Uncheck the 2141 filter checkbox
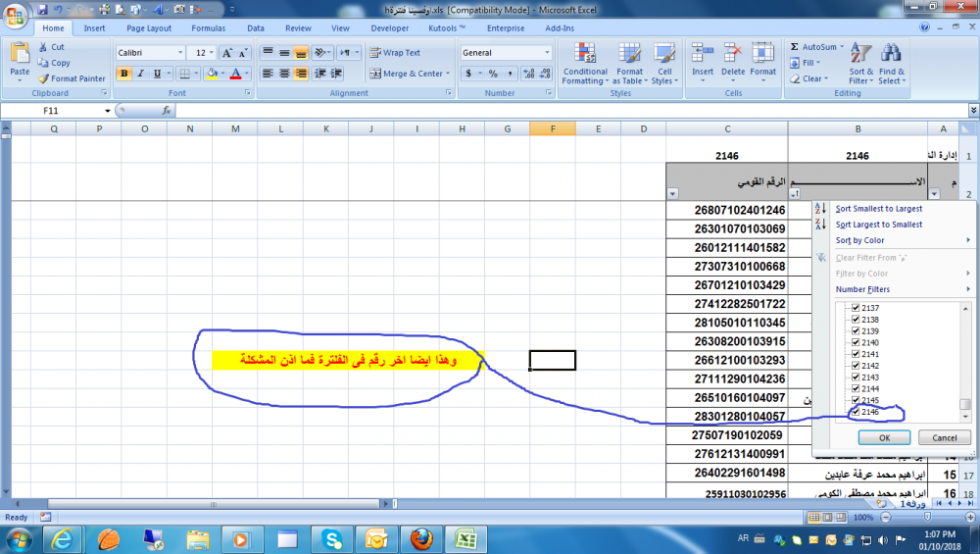The width and height of the screenshot is (980, 554). [x=856, y=354]
